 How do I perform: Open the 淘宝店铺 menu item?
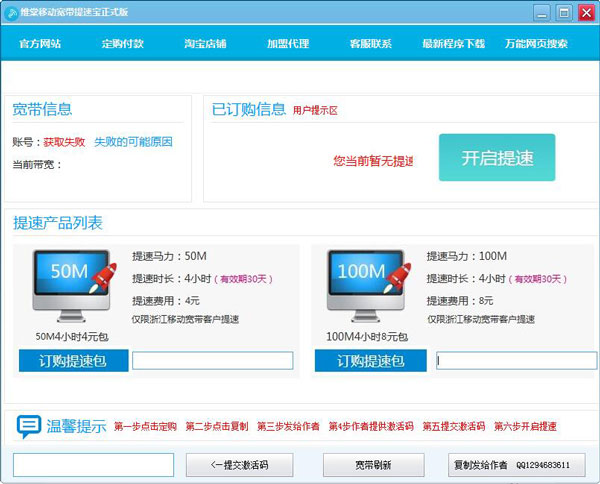click(205, 44)
